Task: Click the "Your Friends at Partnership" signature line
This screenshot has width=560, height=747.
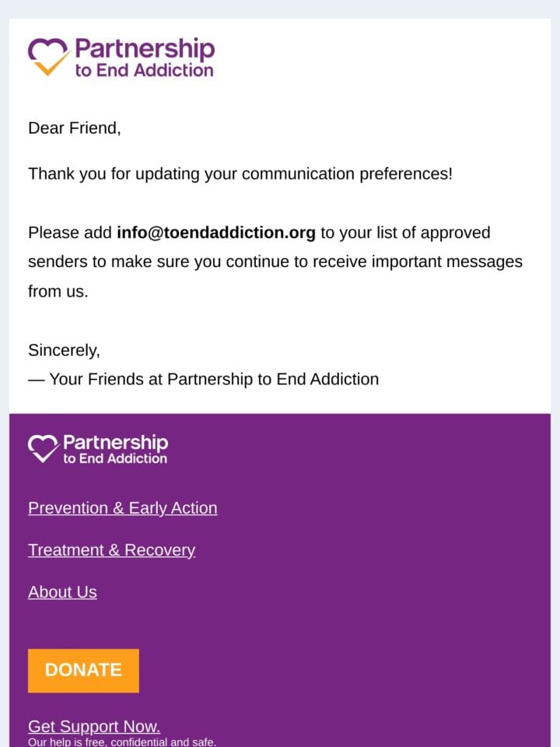Action: [x=203, y=379]
